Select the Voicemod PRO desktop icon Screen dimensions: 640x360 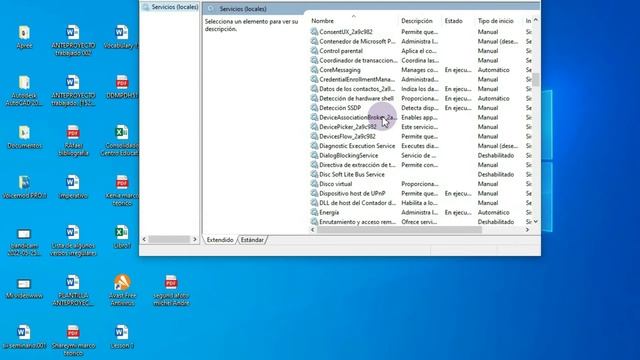[24, 182]
